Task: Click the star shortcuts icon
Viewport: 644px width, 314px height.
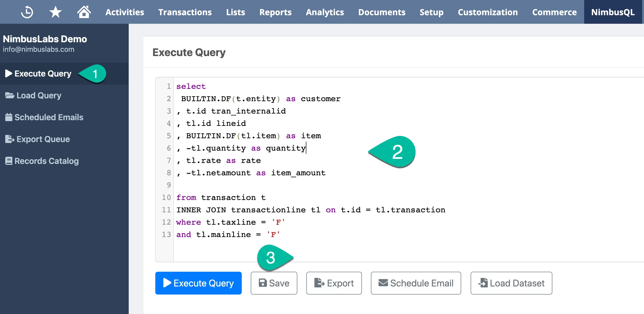Action: coord(55,12)
